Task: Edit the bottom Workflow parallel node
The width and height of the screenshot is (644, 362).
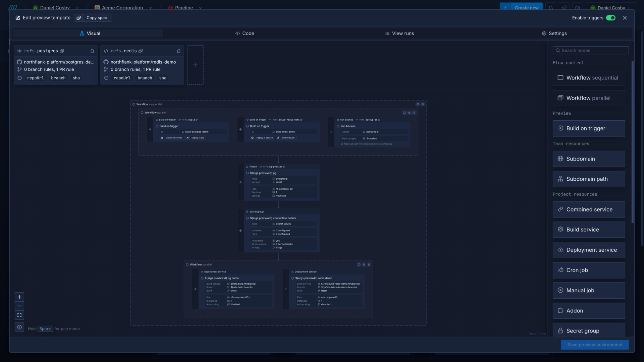Action: [364, 264]
